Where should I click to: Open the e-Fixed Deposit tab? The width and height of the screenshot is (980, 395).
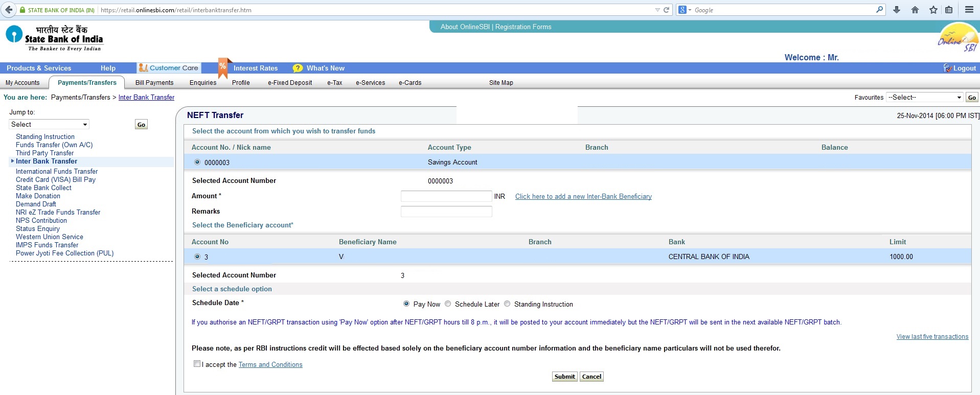[x=290, y=83]
